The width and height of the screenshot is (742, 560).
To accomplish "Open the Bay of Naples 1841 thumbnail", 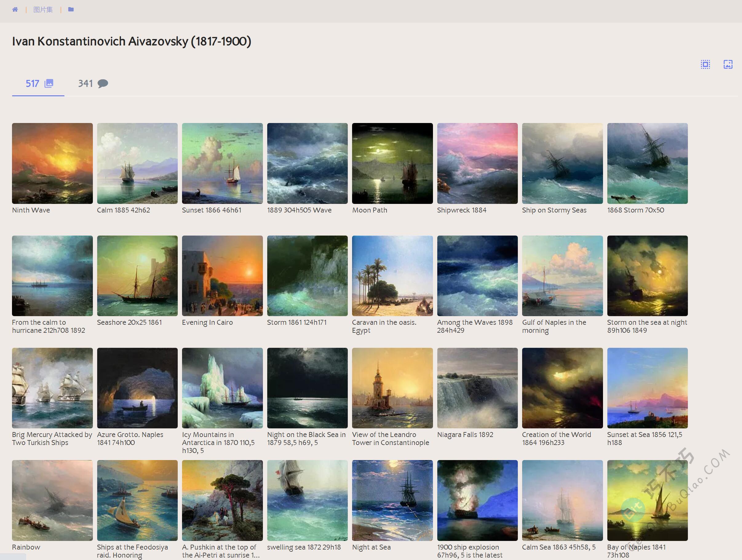I will pos(647,500).
